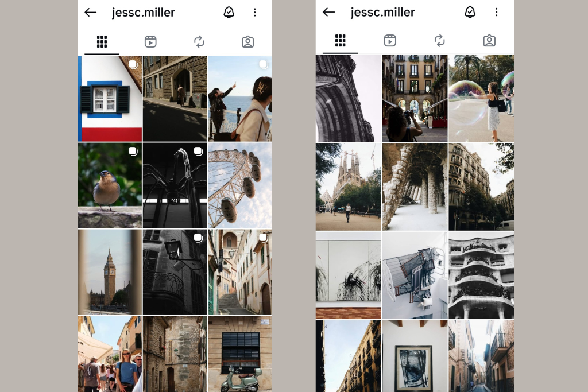
Task: Select the posts grid icon
Action: (101, 41)
